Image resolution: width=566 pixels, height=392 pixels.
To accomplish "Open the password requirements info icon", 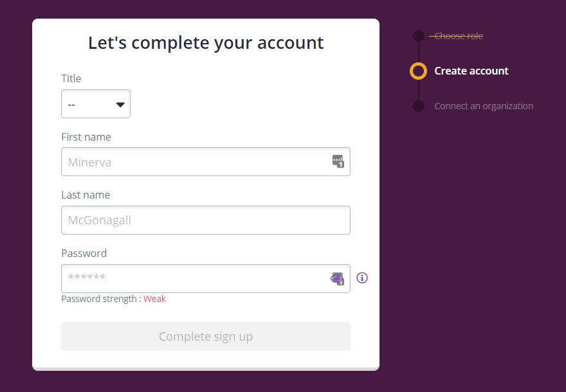I will (x=362, y=278).
